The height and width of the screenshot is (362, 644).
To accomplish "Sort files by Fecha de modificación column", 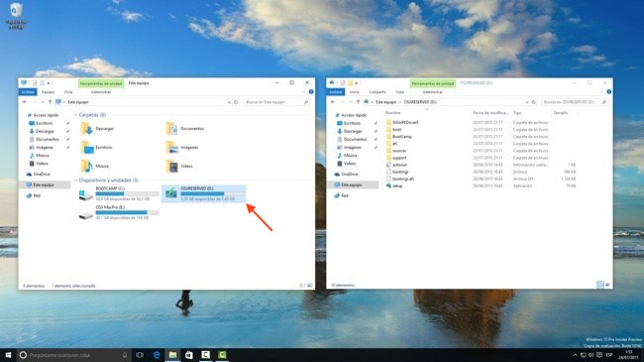I will (x=490, y=112).
